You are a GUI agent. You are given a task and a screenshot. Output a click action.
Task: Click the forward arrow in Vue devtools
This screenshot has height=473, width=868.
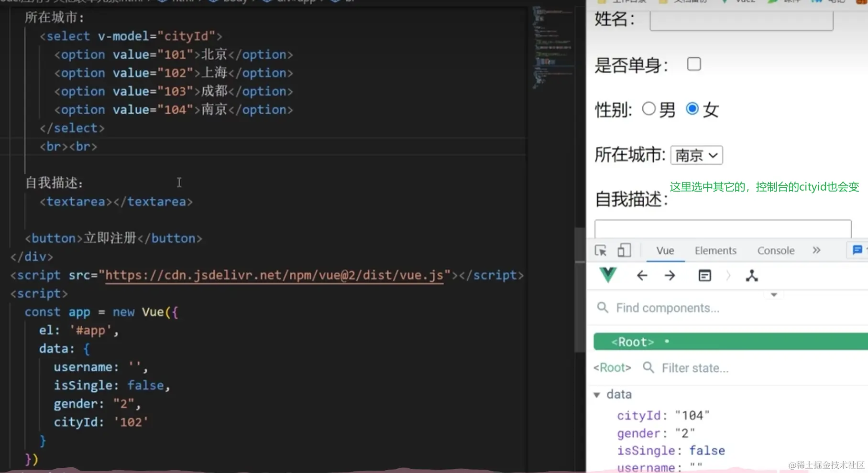670,276
